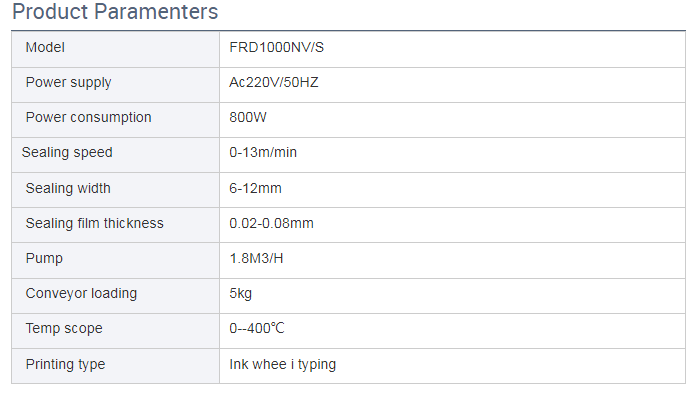Click the Product Paramenters heading
This screenshot has height=397, width=698.
point(115,12)
